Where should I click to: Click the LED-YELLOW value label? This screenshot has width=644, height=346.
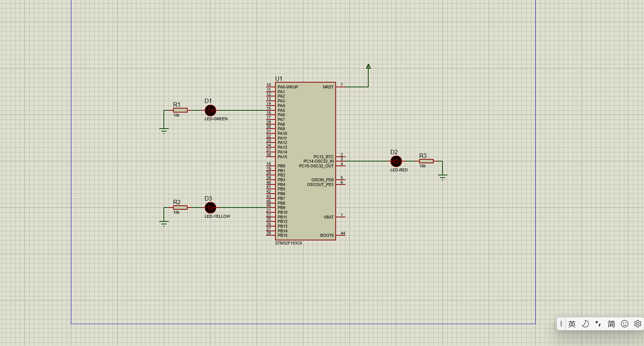[217, 216]
